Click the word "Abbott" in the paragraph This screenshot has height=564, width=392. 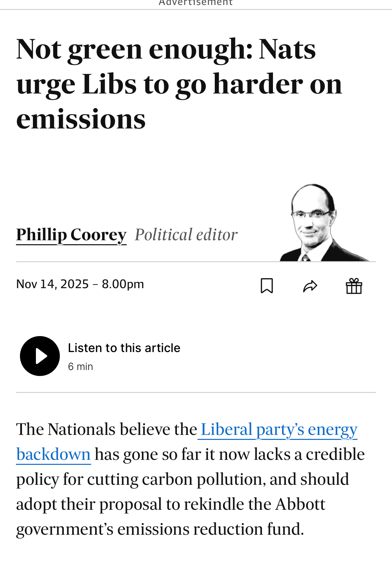point(300,504)
